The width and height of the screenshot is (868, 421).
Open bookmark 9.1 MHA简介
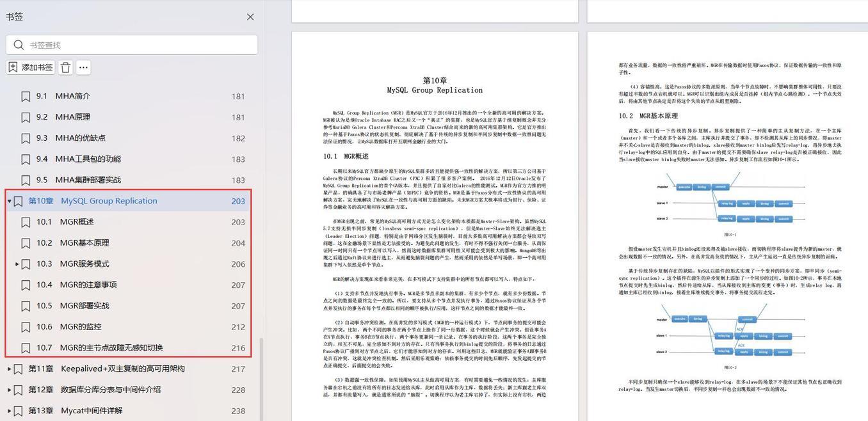(63, 96)
